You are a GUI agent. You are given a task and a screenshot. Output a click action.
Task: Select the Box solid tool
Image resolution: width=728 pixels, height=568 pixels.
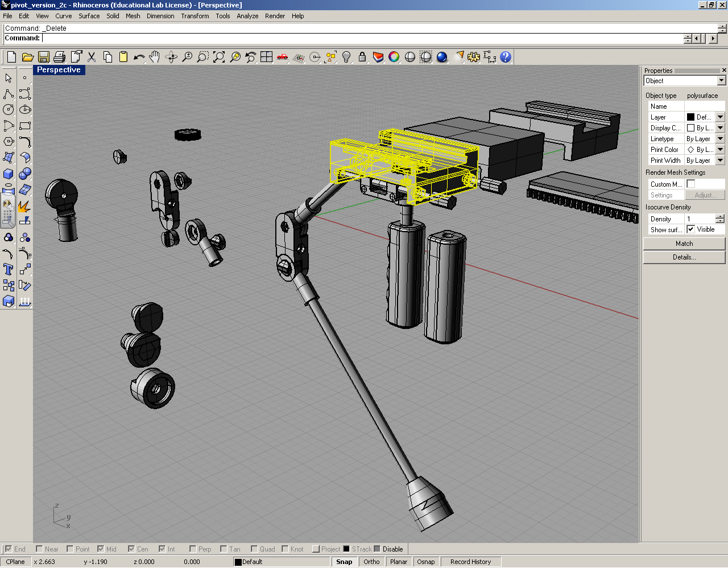[x=9, y=174]
